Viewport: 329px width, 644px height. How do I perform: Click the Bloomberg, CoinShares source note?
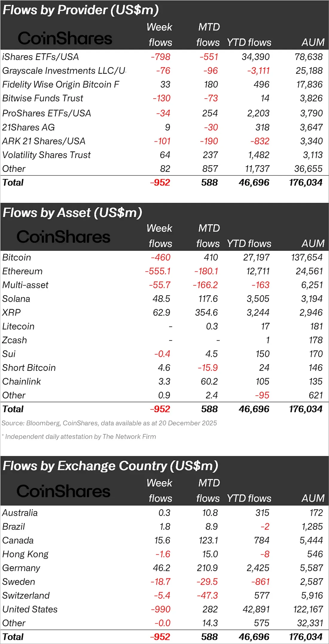109,423
